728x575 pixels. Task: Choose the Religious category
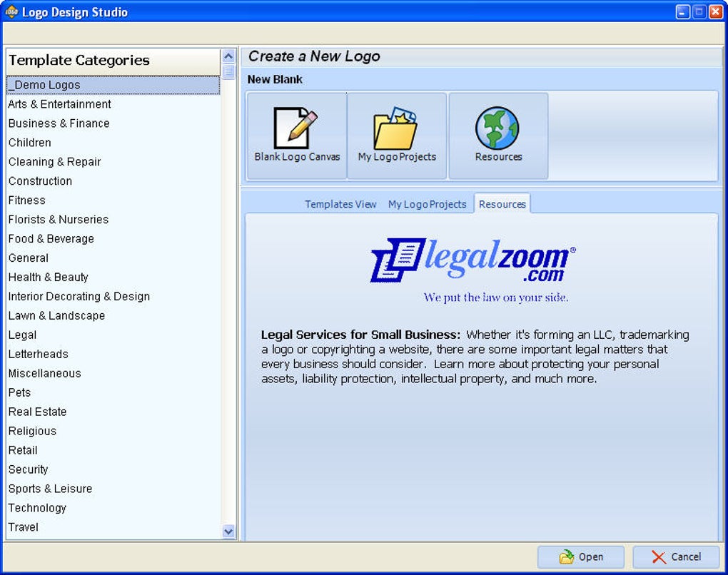(x=113, y=431)
